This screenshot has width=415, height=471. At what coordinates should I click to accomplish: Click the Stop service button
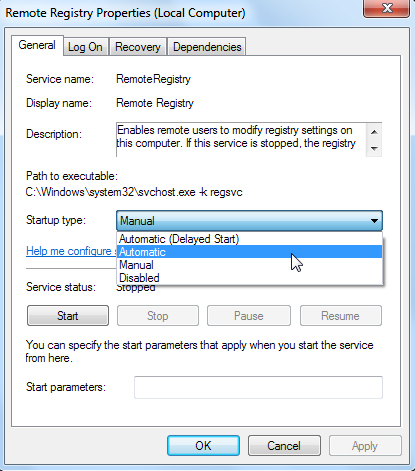[x=158, y=316]
